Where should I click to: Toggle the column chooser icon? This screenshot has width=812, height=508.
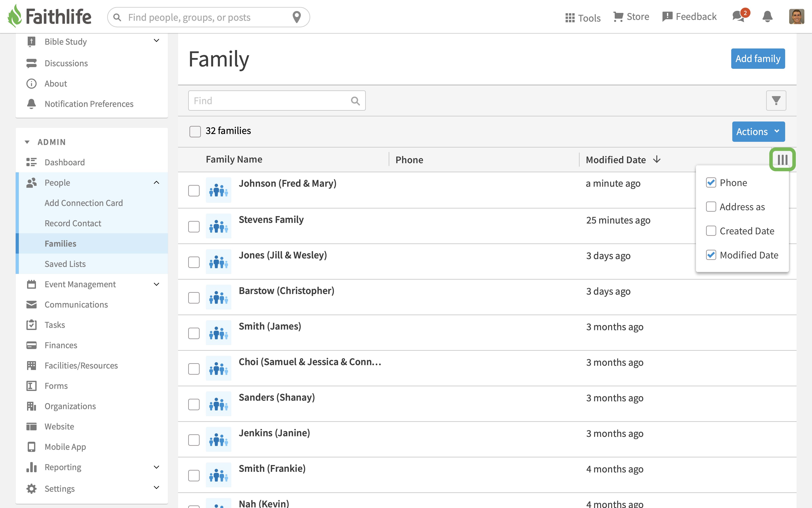tap(782, 160)
